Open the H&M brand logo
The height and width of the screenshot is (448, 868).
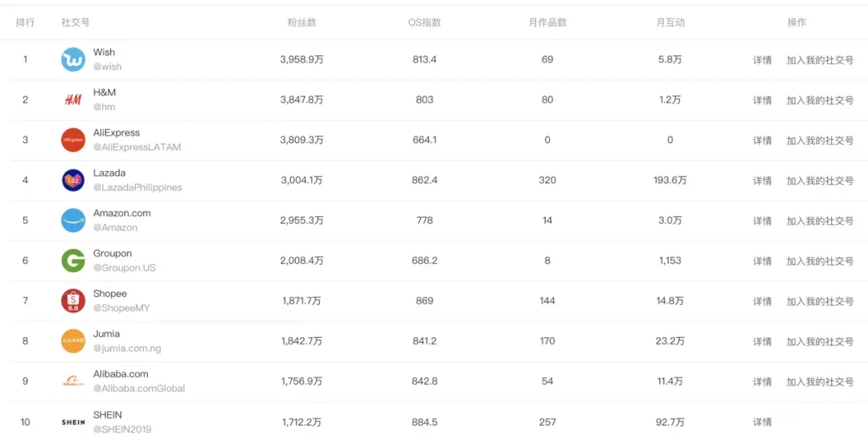click(73, 100)
